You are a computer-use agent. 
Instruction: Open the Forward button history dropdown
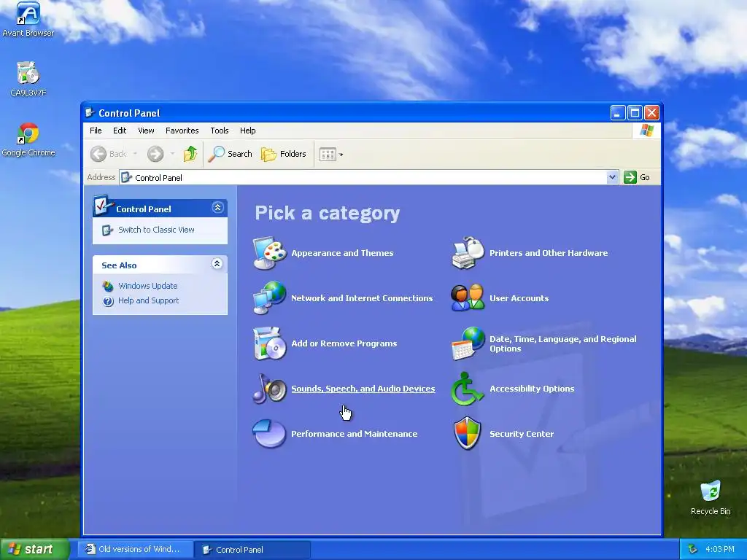(172, 154)
